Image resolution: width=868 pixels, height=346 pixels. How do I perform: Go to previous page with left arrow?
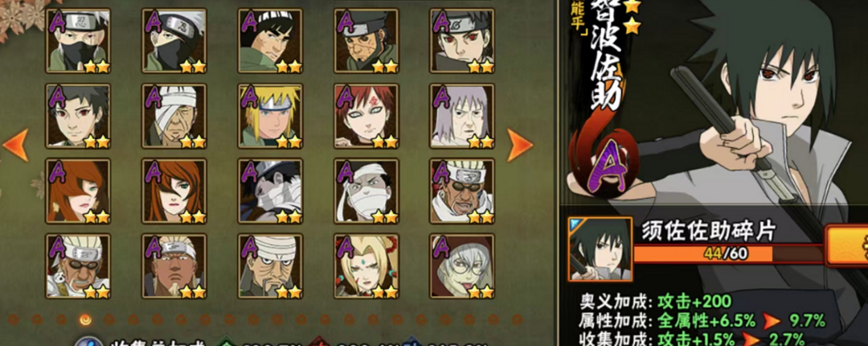click(x=15, y=146)
